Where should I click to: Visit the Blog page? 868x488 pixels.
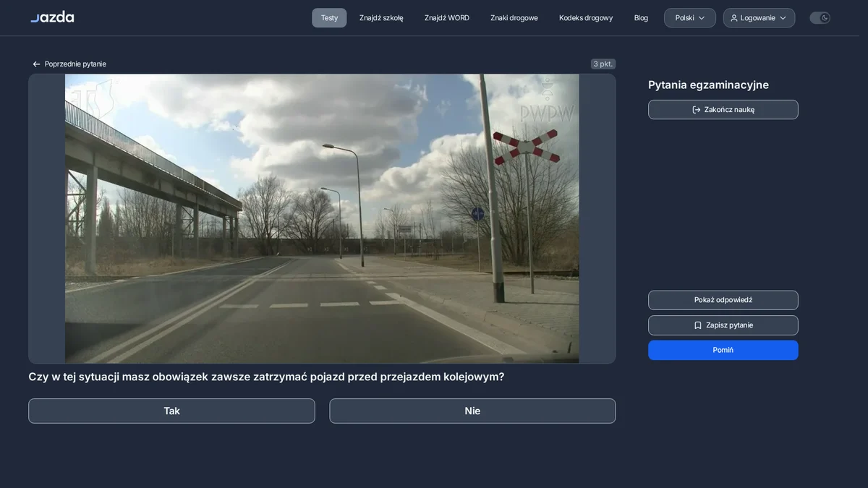point(641,18)
